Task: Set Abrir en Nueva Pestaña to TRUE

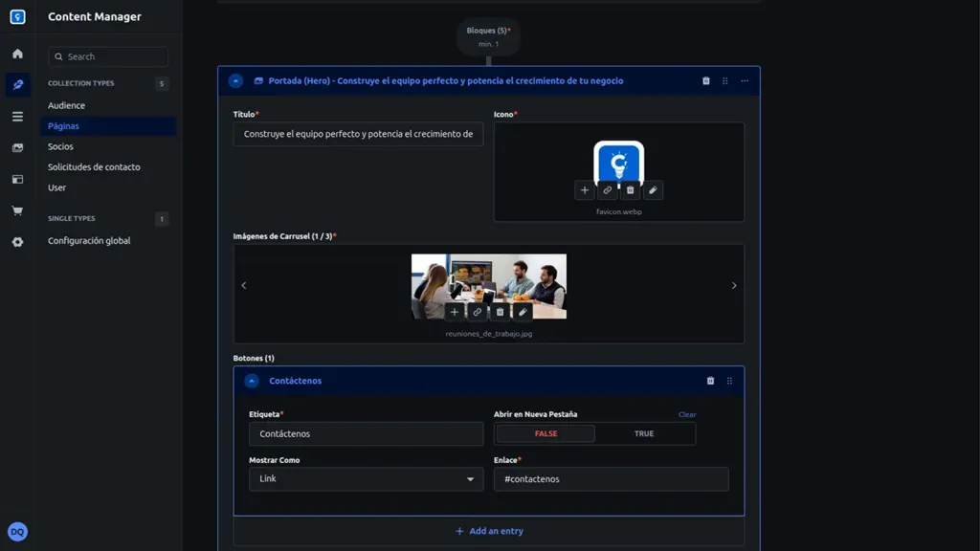Action: point(644,433)
